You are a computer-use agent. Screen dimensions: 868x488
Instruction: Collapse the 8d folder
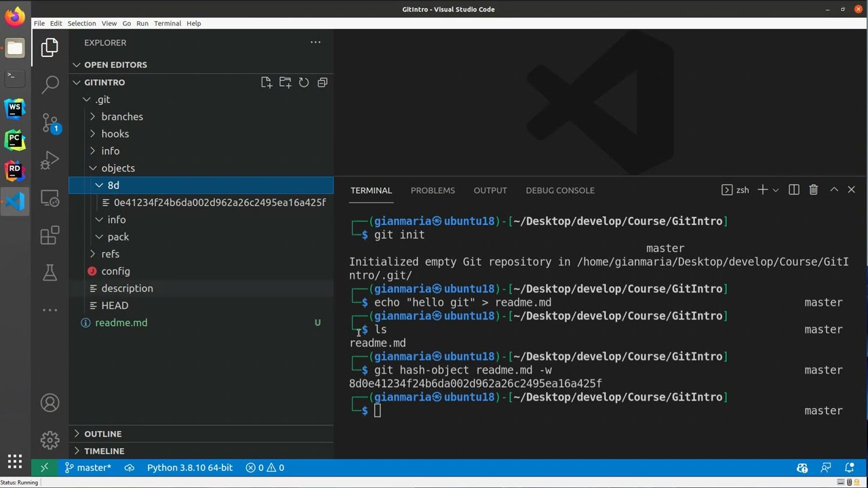201,185
